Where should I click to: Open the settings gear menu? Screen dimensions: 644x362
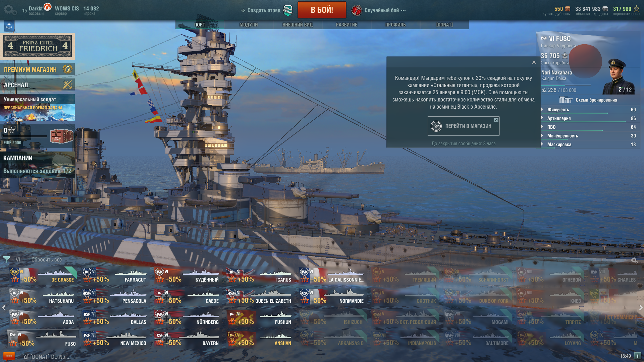(10, 10)
